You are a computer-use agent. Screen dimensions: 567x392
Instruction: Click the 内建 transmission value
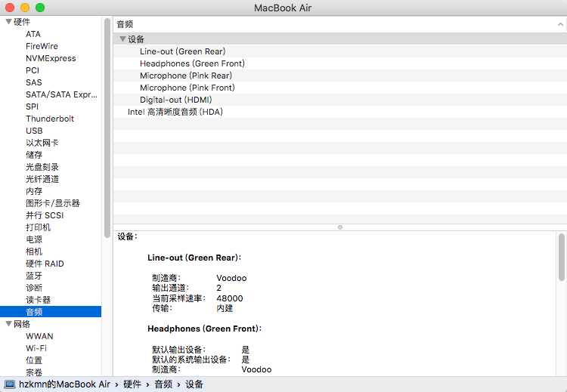pyautogui.click(x=225, y=308)
